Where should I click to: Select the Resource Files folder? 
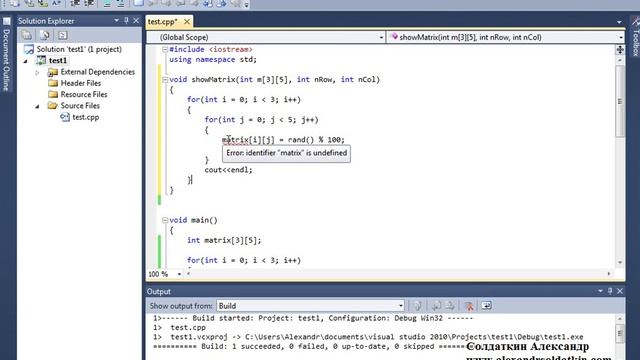click(84, 94)
